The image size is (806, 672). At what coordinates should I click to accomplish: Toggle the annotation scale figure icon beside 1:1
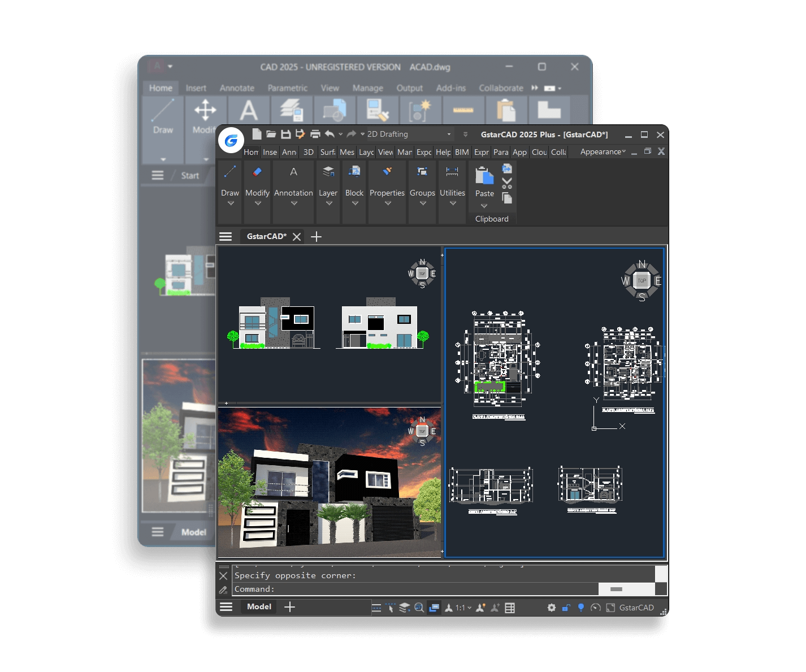[x=449, y=608]
